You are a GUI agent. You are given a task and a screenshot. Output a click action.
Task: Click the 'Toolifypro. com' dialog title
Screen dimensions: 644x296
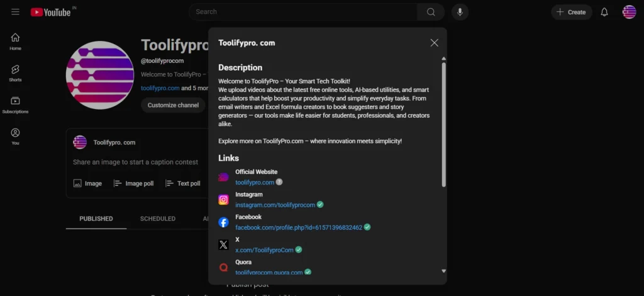[x=247, y=43]
